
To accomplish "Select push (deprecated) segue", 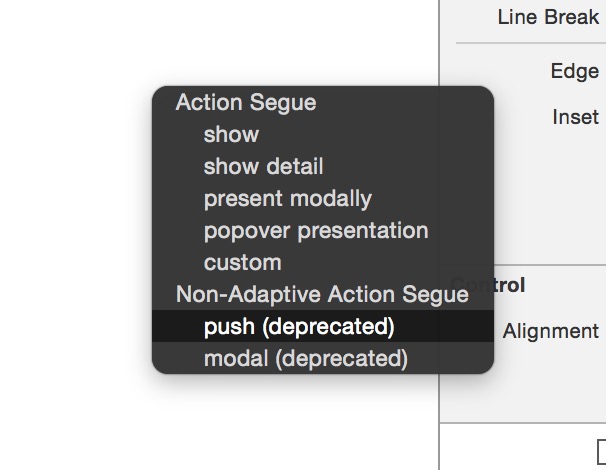I will (x=299, y=326).
